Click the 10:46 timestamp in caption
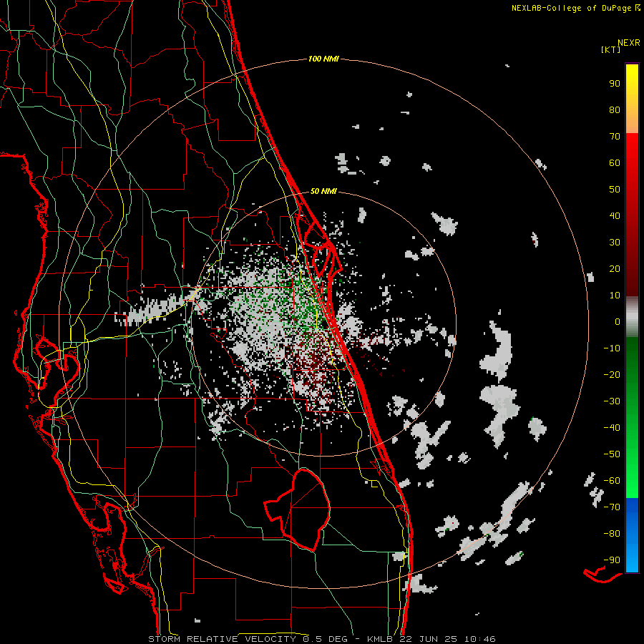The width and height of the screenshot is (644, 644). coord(479,639)
